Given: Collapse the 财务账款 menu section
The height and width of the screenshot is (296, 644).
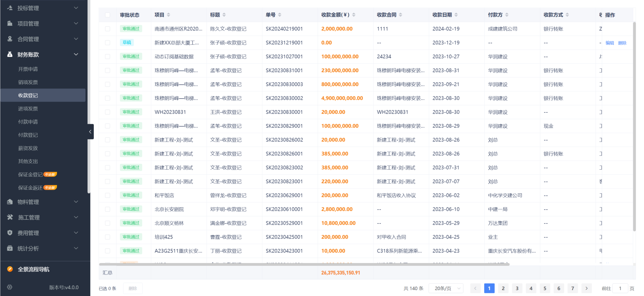Looking at the screenshot, I should click(76, 54).
